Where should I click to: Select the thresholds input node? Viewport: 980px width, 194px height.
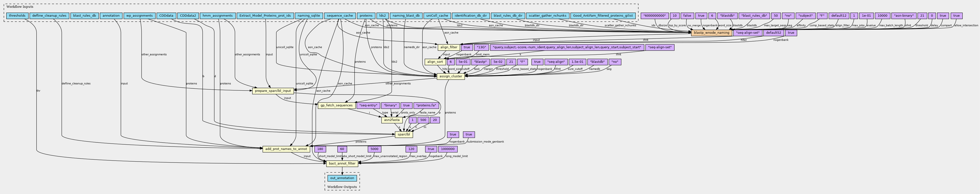(17, 16)
